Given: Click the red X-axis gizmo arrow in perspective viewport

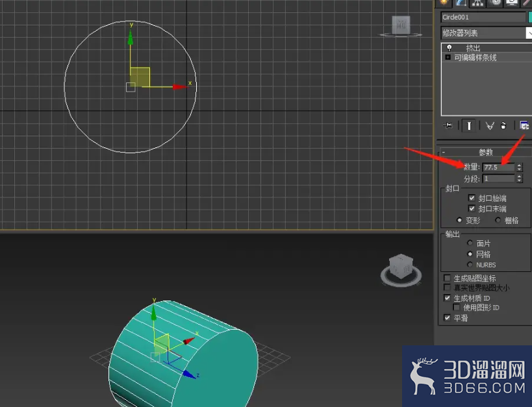Looking at the screenshot, I should (x=188, y=341).
